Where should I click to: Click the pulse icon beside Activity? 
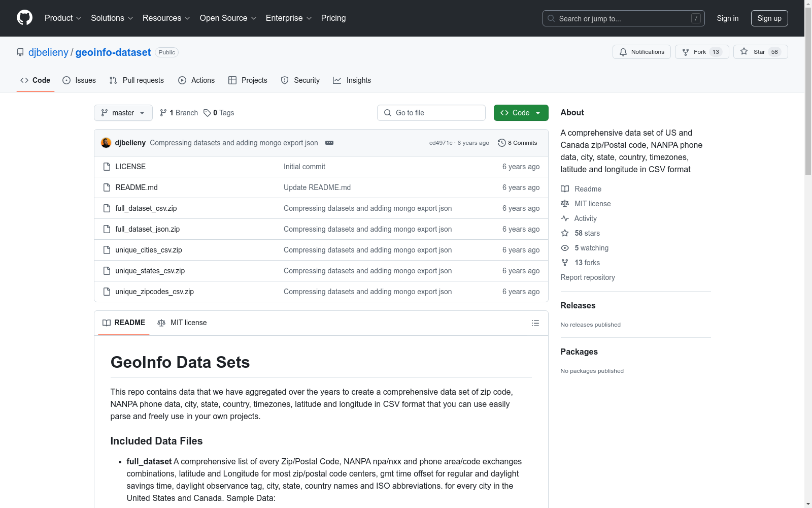tap(565, 218)
